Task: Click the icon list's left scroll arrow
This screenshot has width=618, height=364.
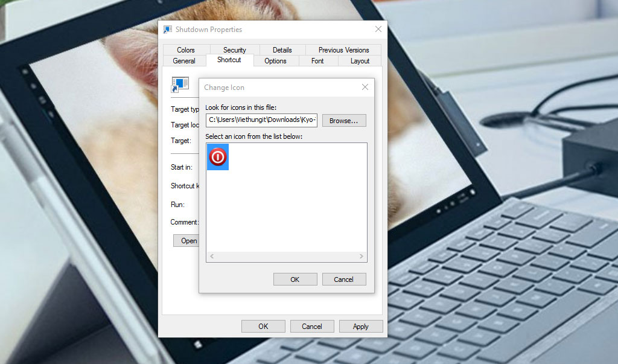Action: 212,257
